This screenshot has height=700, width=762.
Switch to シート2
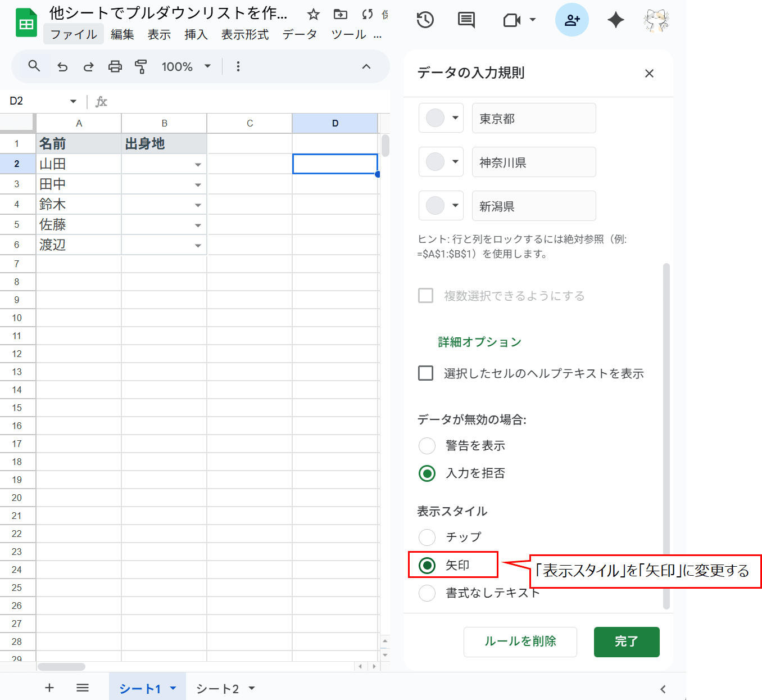(x=218, y=688)
